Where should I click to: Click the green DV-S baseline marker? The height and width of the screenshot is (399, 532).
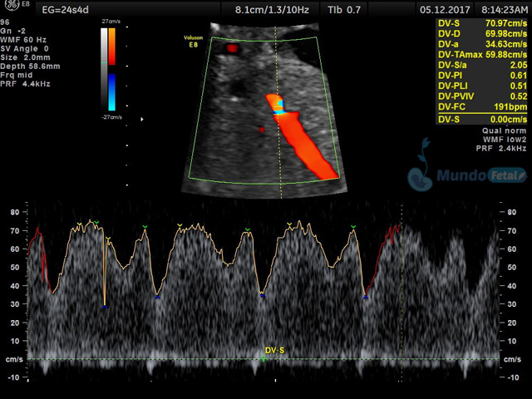coord(264,359)
